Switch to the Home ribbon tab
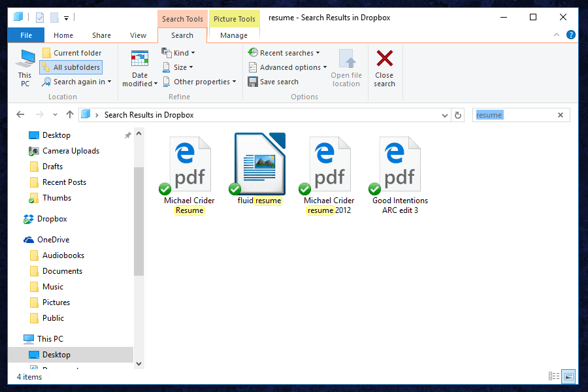 (63, 35)
